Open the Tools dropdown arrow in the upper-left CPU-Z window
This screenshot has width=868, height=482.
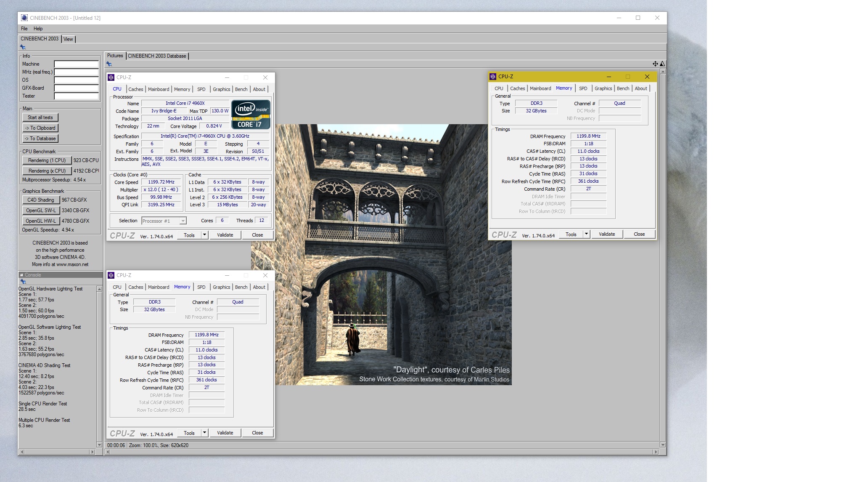point(204,235)
